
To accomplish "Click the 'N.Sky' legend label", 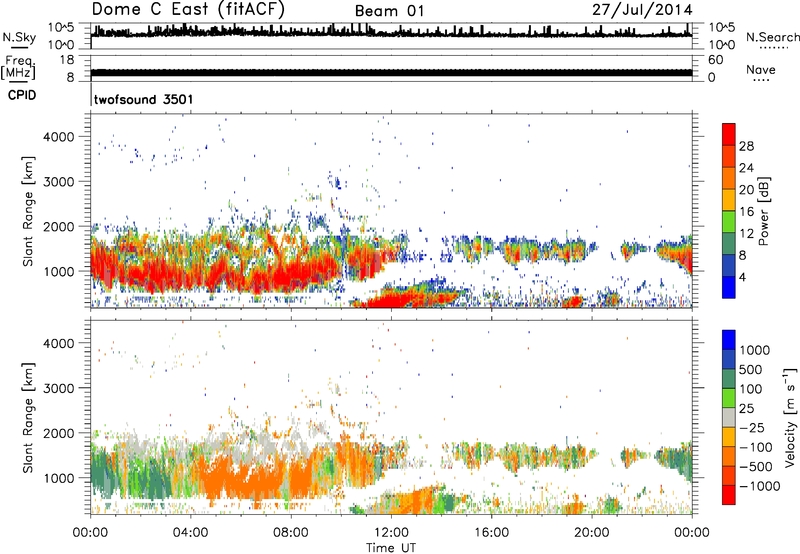I will (x=19, y=37).
